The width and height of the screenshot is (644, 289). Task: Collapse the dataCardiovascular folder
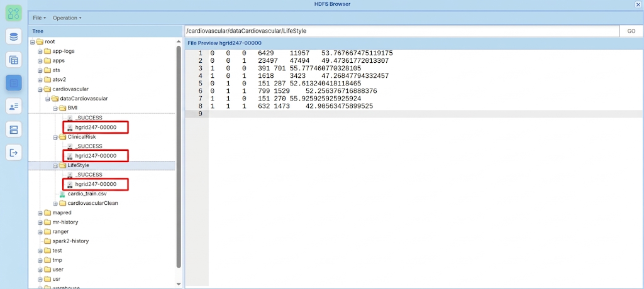[x=48, y=99]
